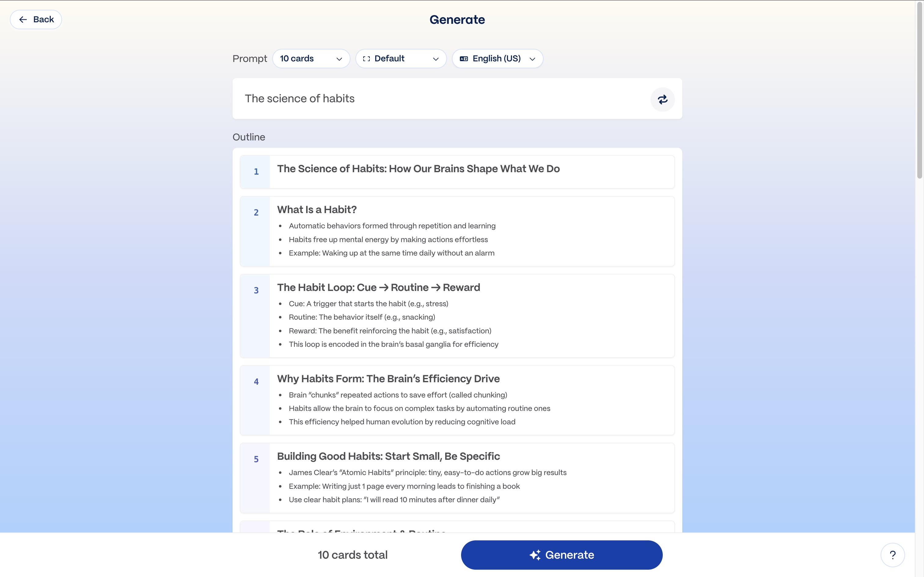Open the card count dropdown
Screen dimensions: 924x577
311,58
